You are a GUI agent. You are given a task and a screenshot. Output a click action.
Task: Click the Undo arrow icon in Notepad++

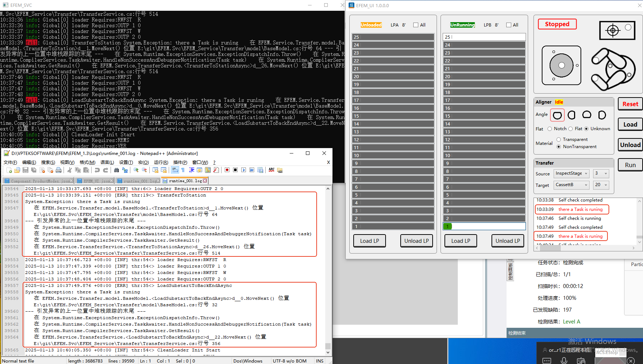tap(97, 170)
